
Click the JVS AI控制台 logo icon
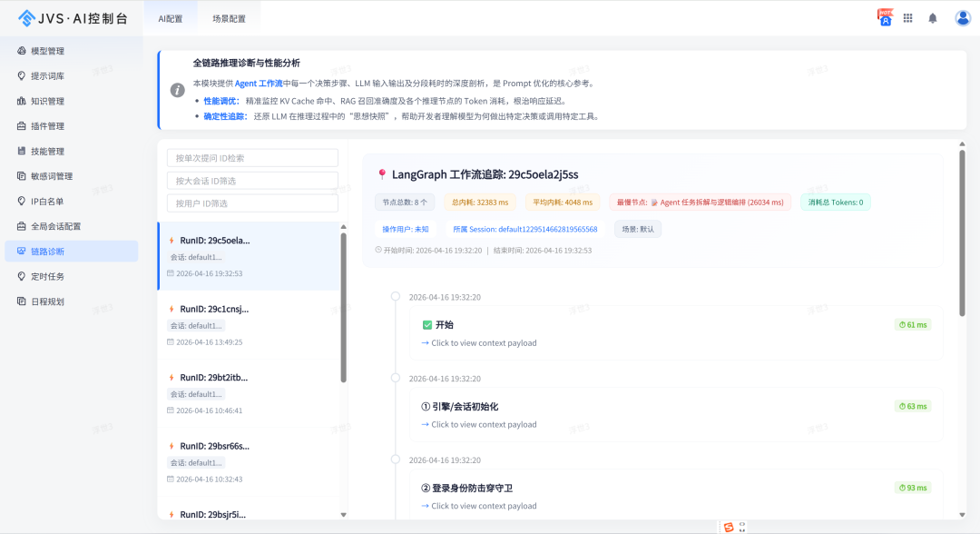[x=26, y=18]
